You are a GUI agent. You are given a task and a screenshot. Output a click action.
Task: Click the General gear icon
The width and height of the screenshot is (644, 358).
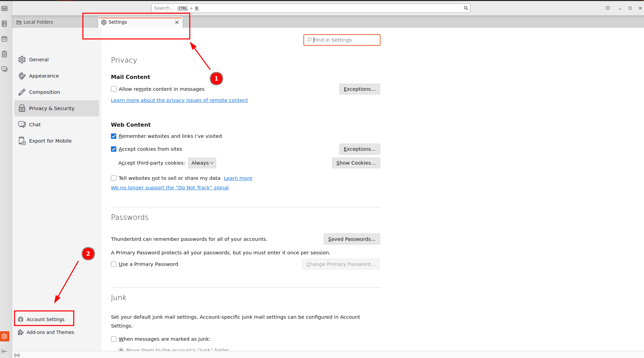tap(22, 60)
